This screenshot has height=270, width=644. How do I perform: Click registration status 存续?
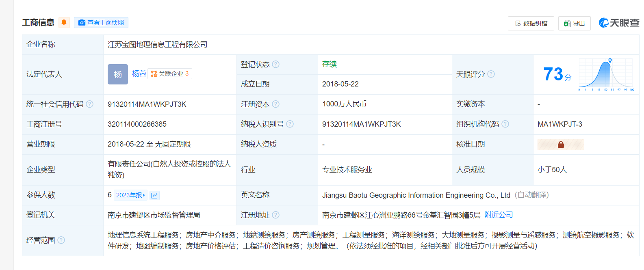(x=330, y=64)
